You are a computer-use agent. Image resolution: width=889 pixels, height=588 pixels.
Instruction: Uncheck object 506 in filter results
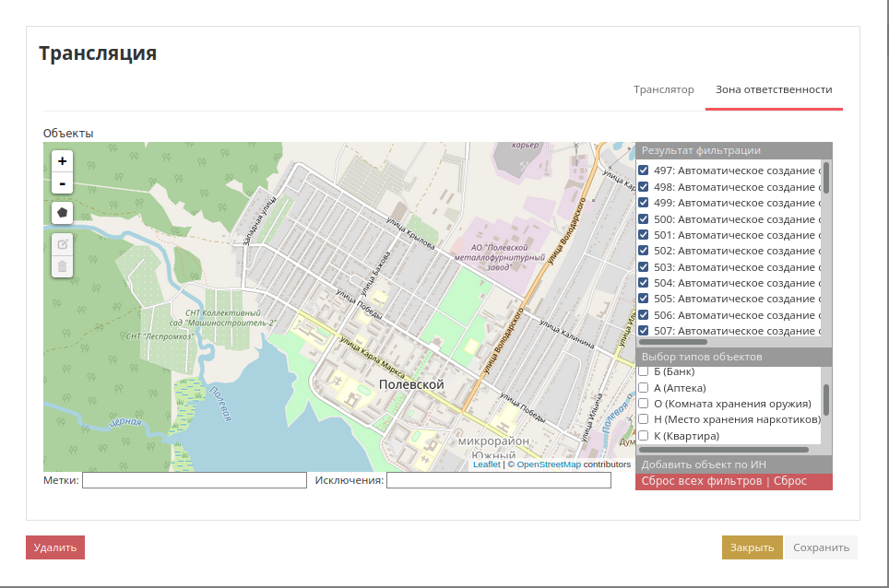click(644, 315)
